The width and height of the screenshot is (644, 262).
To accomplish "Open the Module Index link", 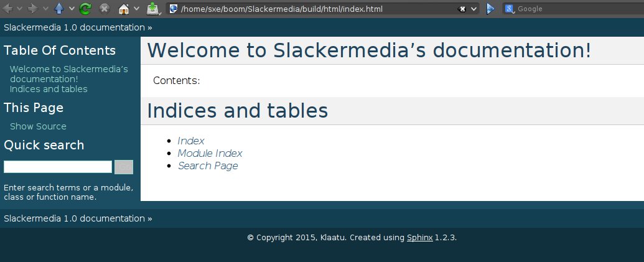I will click(210, 153).
